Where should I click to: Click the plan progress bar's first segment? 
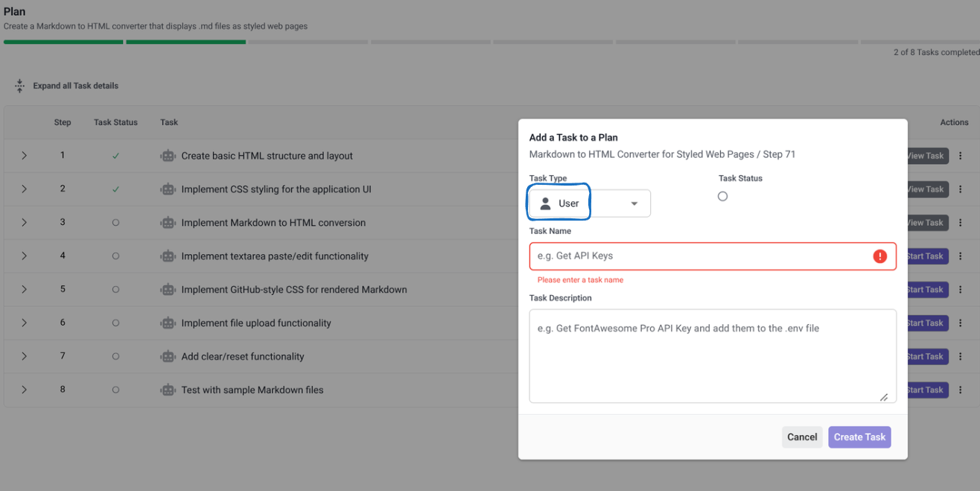coord(63,42)
